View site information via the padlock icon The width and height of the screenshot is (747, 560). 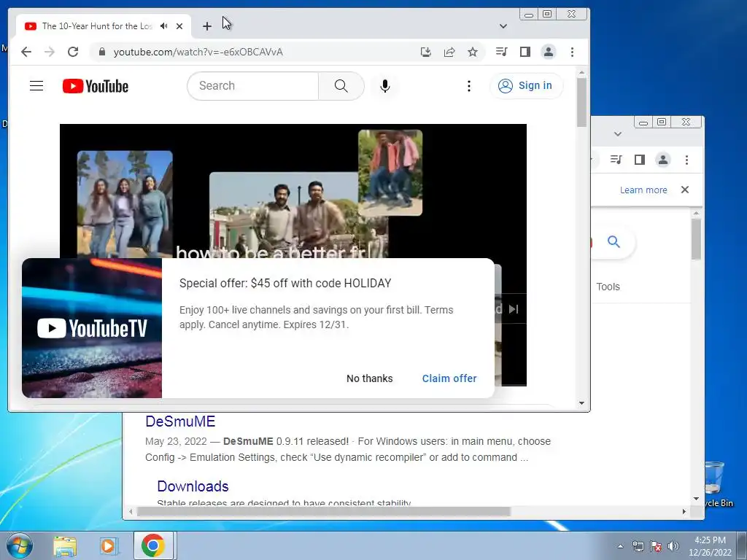pos(101,52)
